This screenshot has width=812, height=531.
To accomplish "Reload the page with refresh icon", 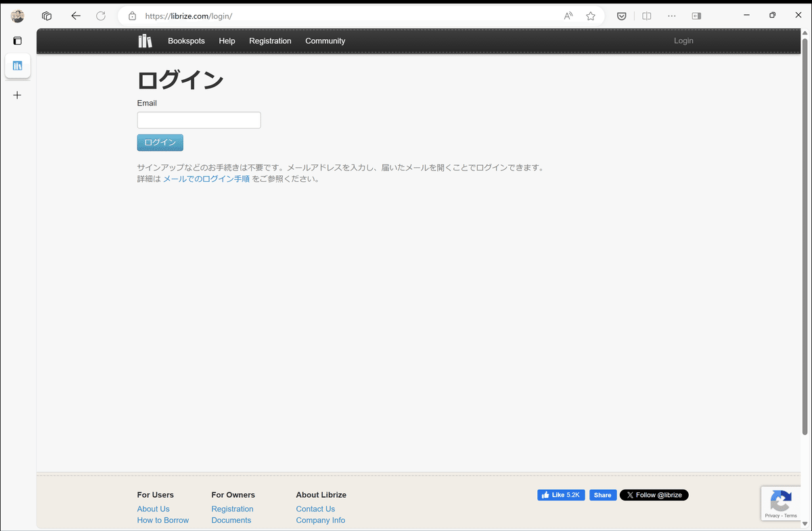I will [x=101, y=16].
